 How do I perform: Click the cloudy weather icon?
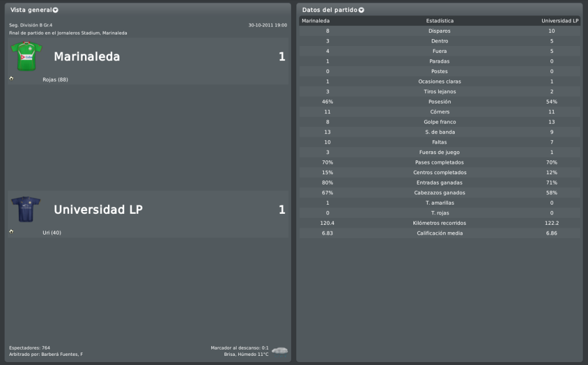280,350
